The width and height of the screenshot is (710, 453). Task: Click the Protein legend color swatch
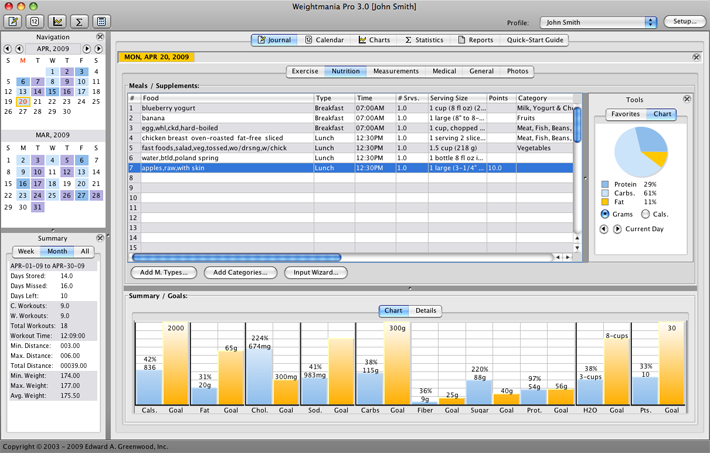[605, 184]
